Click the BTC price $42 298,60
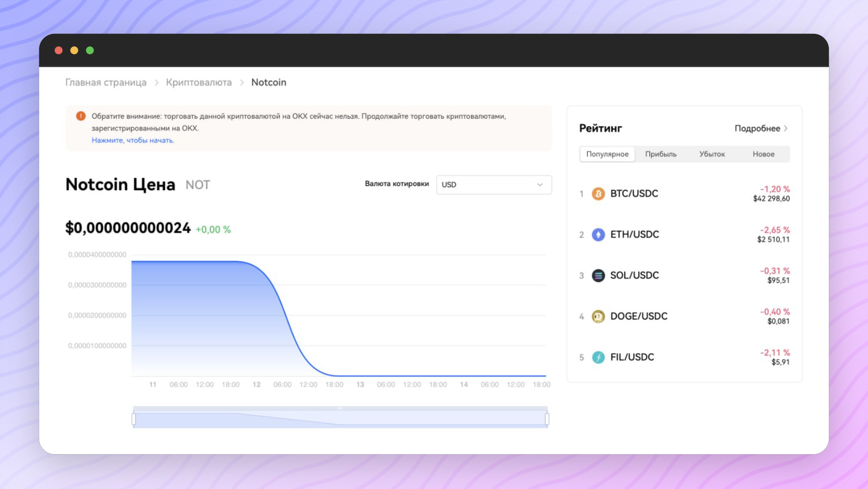This screenshot has height=489, width=868. (x=771, y=199)
